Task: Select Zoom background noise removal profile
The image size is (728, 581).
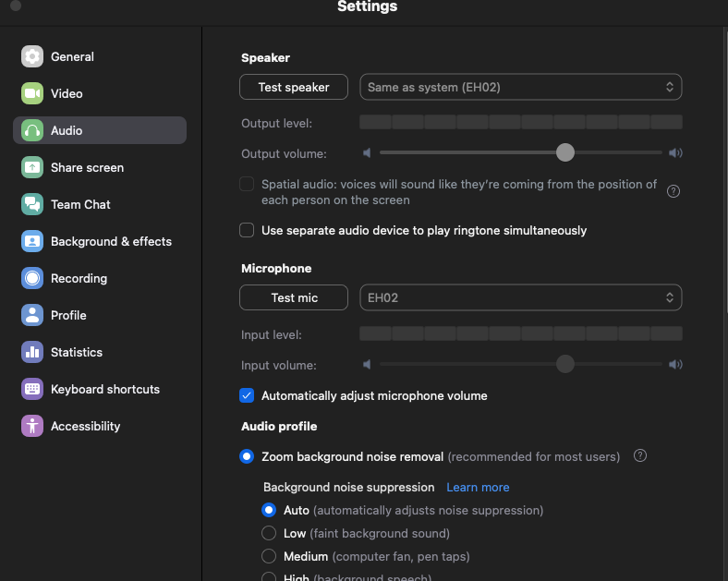Action: point(247,456)
